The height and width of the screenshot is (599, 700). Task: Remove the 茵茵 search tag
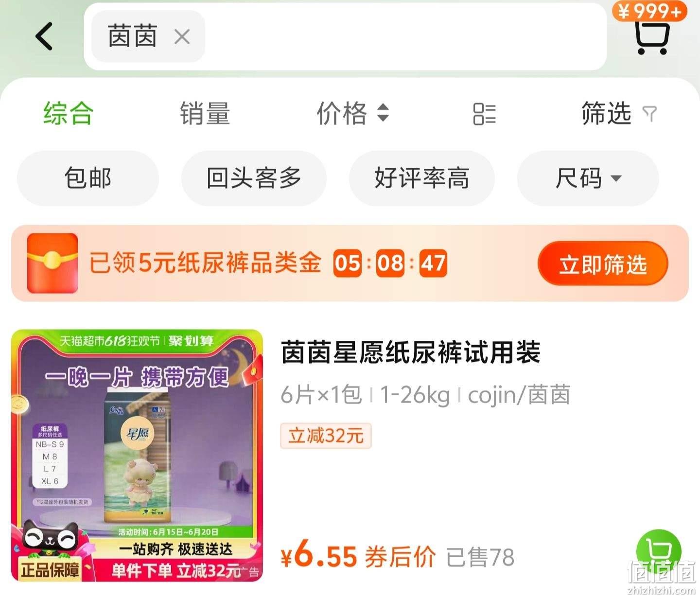coord(182,36)
